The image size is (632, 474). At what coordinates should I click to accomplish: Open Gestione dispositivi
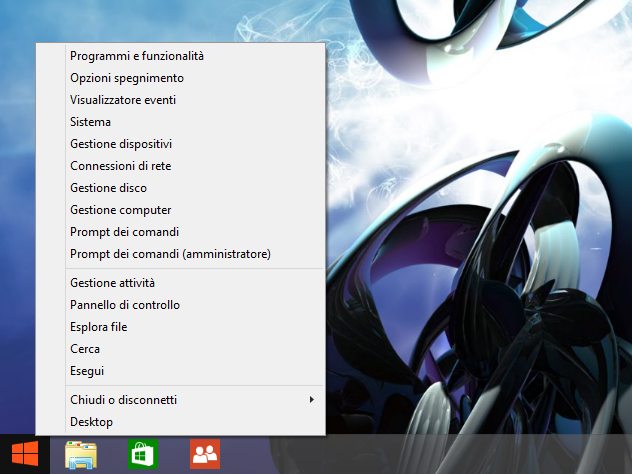click(x=121, y=144)
